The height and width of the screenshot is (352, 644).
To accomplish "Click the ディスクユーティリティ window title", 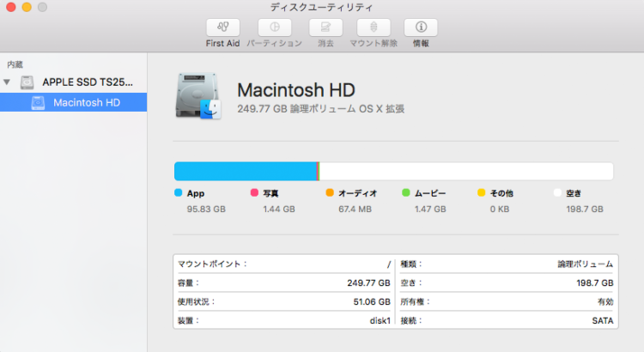I will pos(322,8).
